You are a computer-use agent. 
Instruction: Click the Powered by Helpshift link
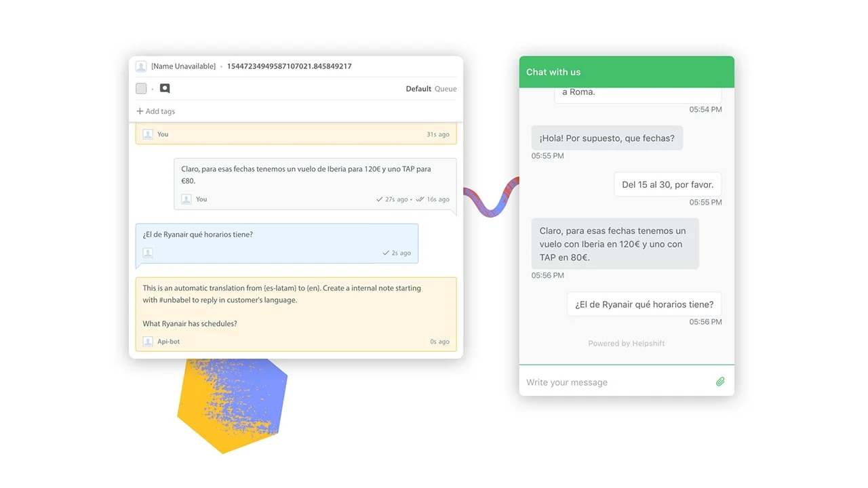point(626,344)
